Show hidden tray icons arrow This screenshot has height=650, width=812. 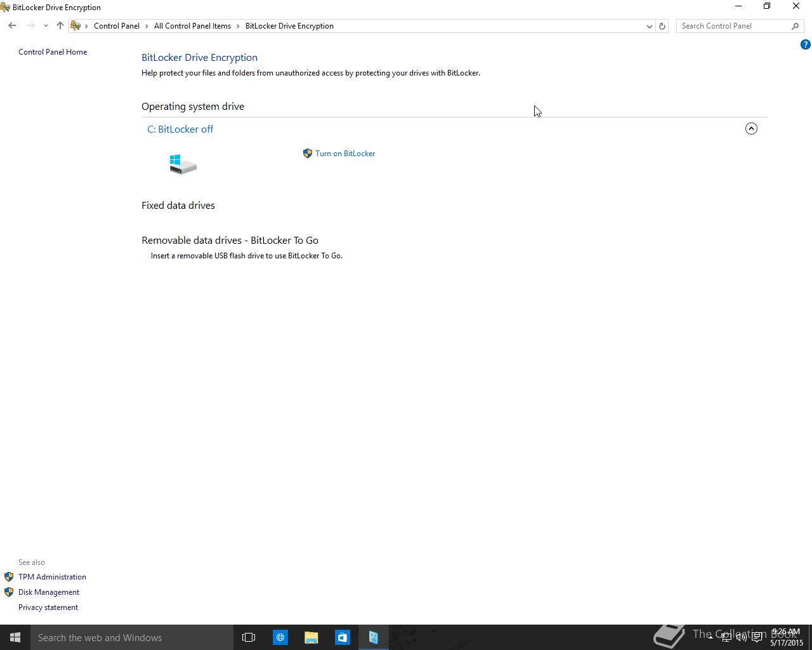710,637
